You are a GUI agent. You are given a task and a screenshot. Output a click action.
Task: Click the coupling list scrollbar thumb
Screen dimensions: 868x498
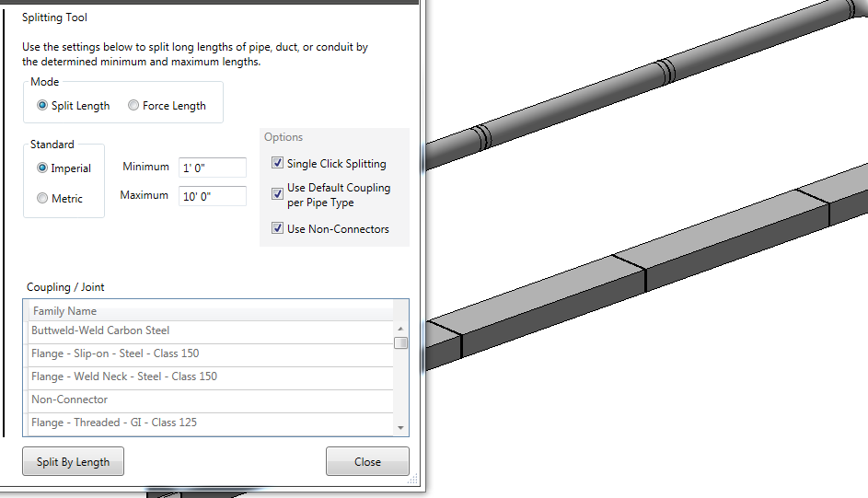coord(400,343)
